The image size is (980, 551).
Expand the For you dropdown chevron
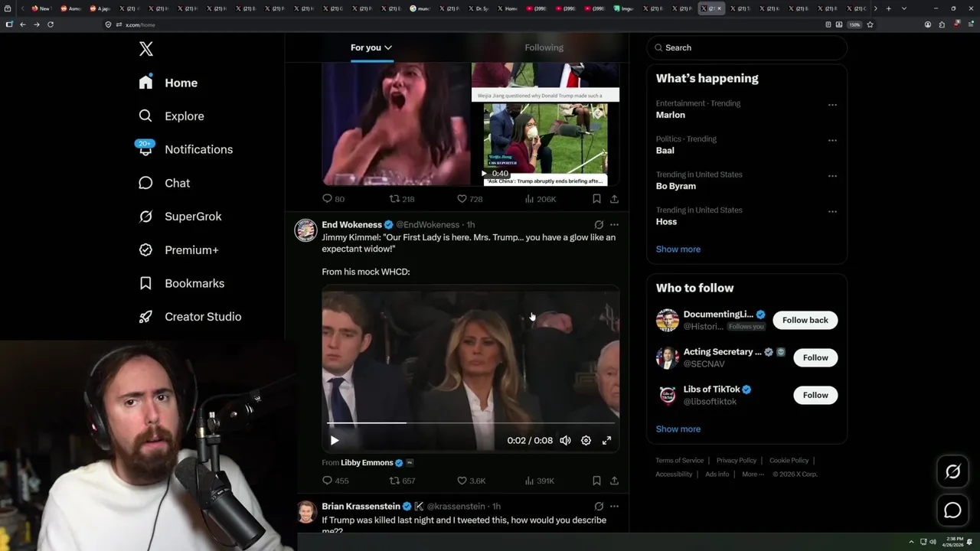coord(388,47)
